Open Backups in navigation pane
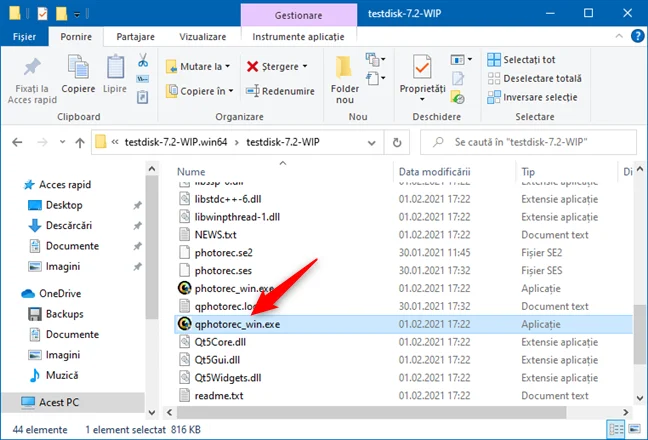The height and width of the screenshot is (440, 648). coord(64,314)
